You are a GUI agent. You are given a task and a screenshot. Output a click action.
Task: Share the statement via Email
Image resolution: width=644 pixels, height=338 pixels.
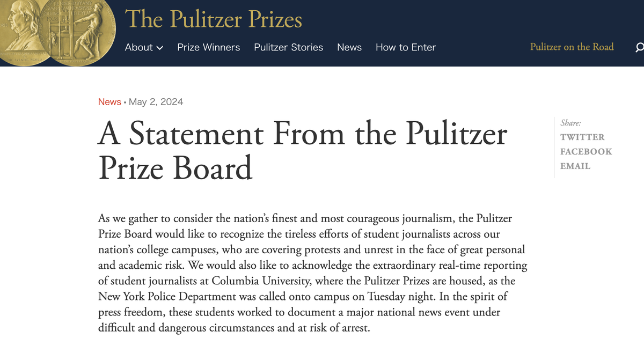tap(575, 166)
